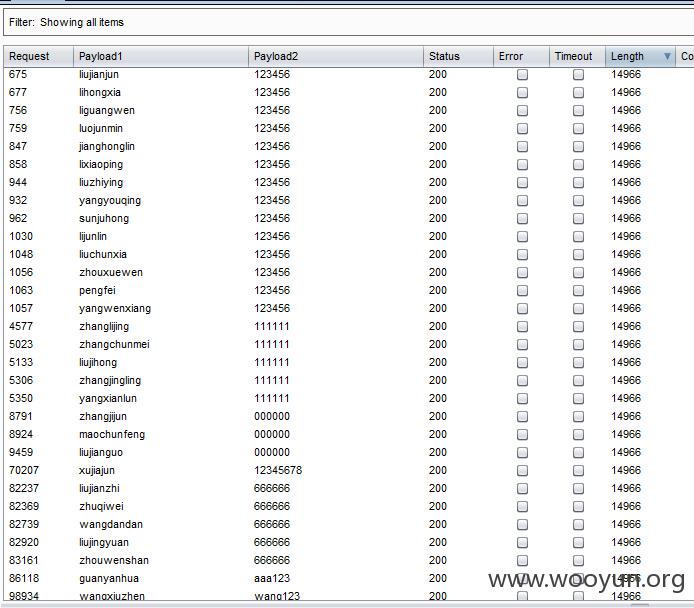Select request number 1030

pyautogui.click(x=21, y=236)
